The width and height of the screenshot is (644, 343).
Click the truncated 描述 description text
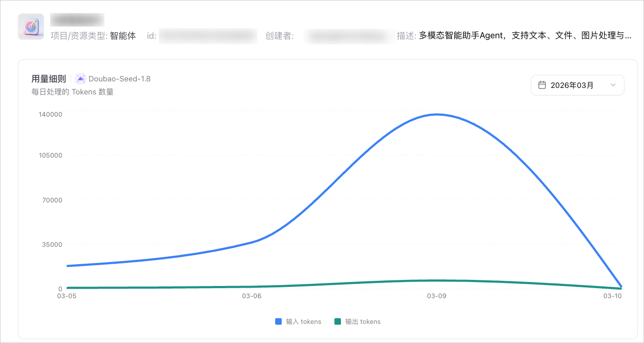[525, 36]
